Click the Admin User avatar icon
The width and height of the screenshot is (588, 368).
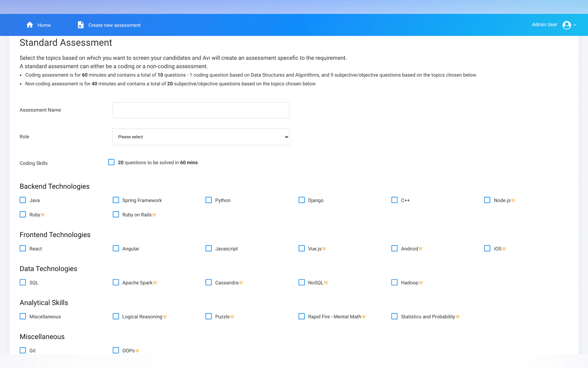tap(566, 25)
